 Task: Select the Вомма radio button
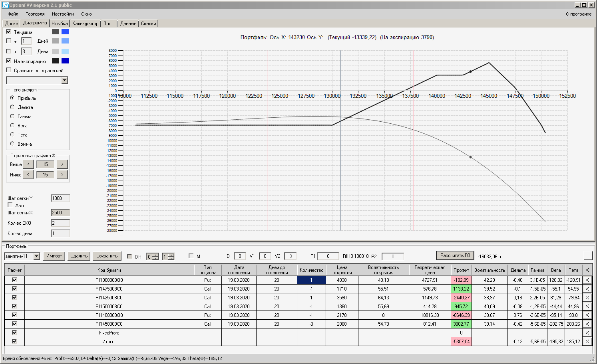click(12, 144)
